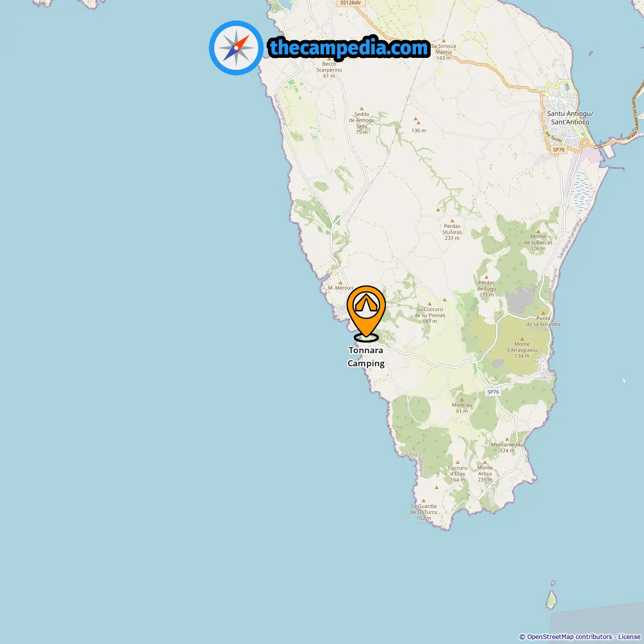Click the lower SP76 road shield
Screen dimensions: 644x644
(493, 392)
